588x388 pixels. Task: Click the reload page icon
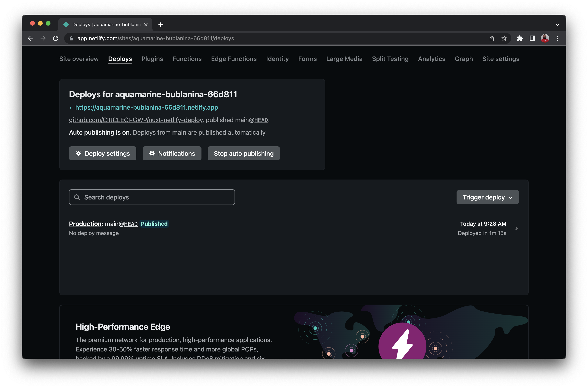[56, 38]
